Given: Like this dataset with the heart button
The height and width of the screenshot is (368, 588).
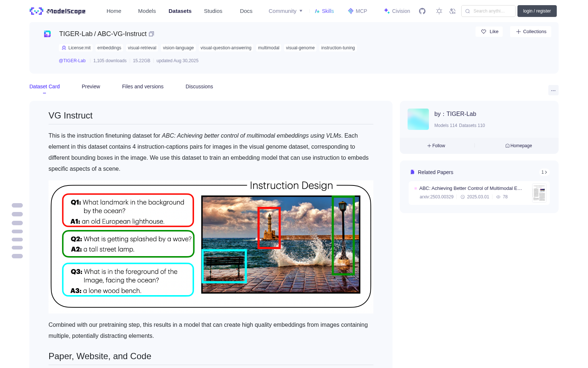Looking at the screenshot, I should 490,32.
